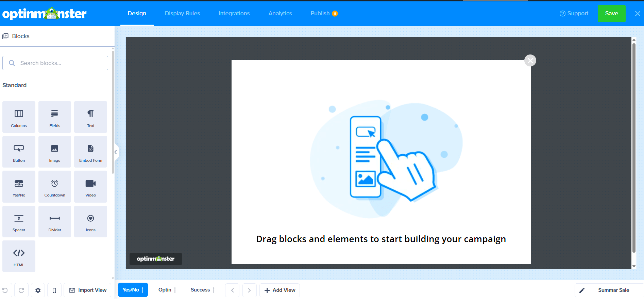Open the Integrations tab

click(234, 14)
